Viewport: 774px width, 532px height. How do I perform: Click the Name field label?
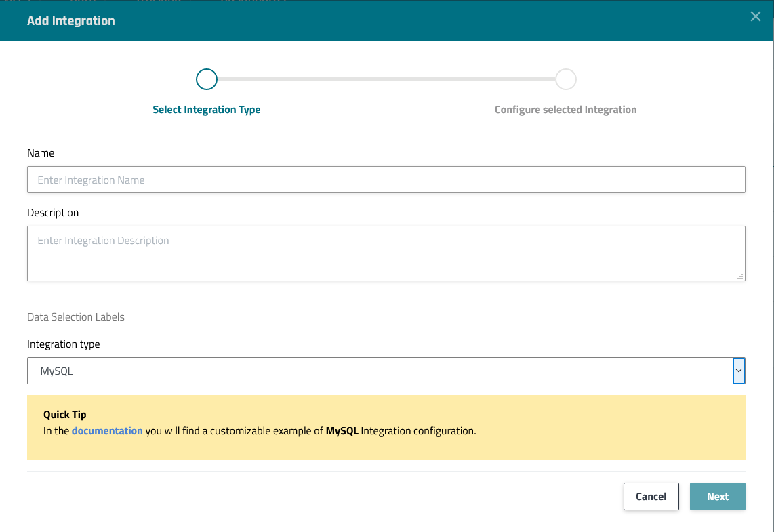(41, 153)
